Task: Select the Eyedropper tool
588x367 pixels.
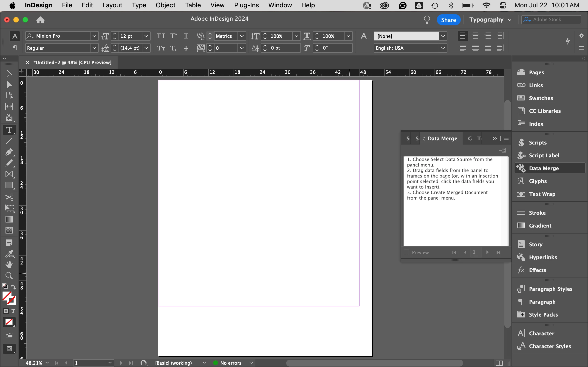Action: tap(9, 254)
